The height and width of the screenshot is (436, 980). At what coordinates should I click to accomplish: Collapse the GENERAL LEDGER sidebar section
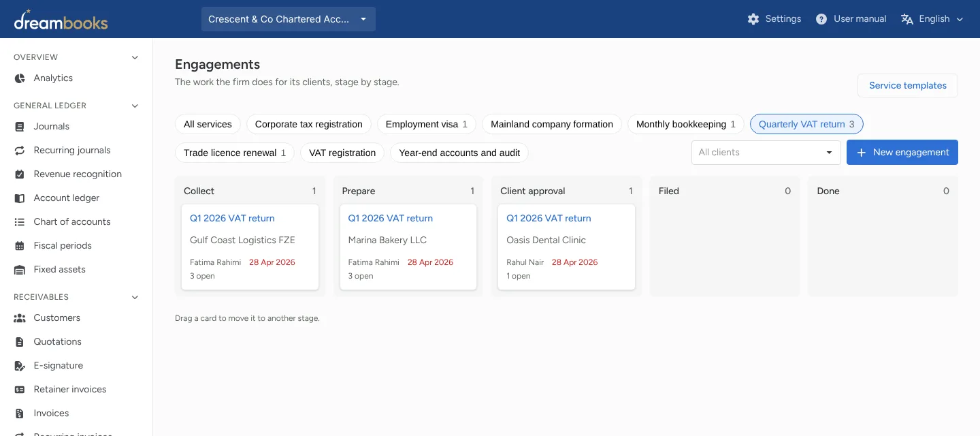[x=135, y=106]
